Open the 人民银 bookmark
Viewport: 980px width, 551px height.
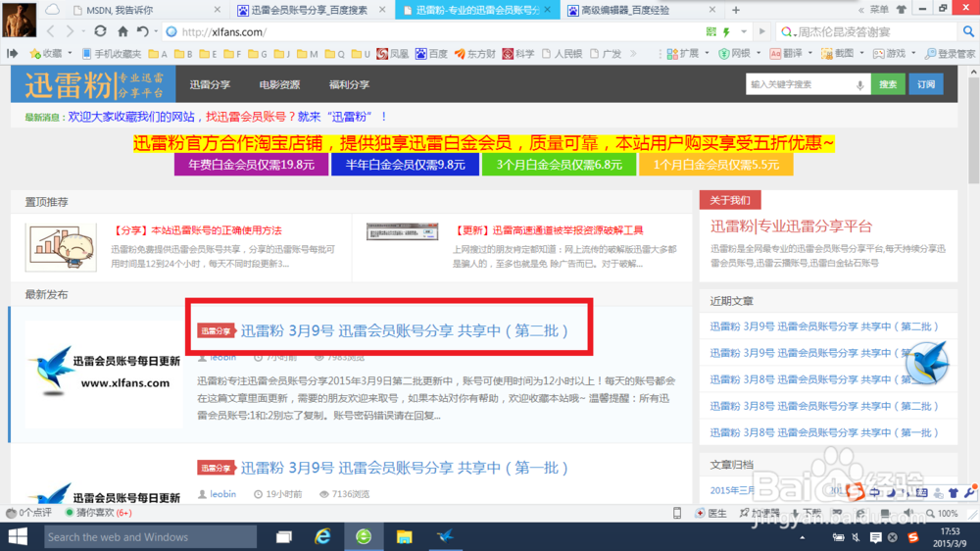(562, 54)
